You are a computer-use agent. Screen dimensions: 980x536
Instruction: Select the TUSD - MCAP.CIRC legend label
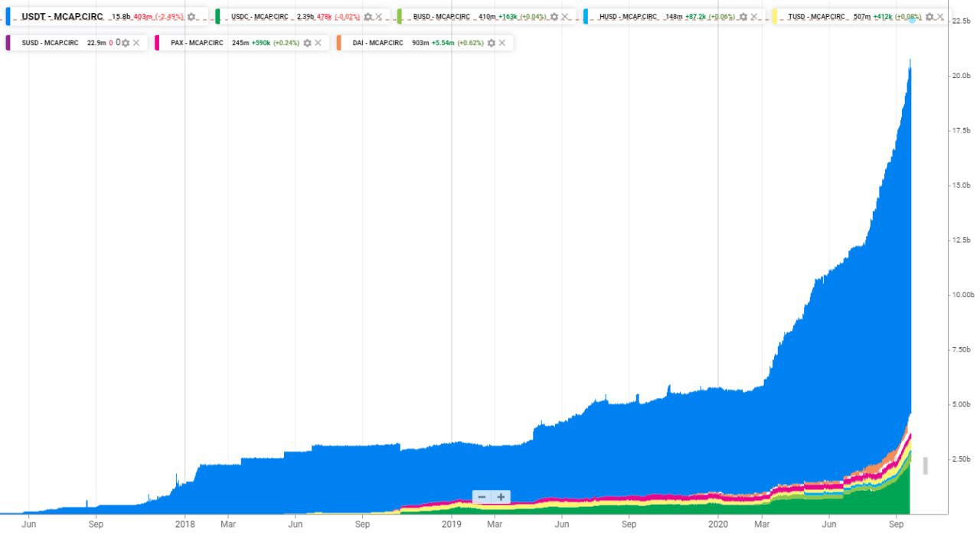(817, 17)
